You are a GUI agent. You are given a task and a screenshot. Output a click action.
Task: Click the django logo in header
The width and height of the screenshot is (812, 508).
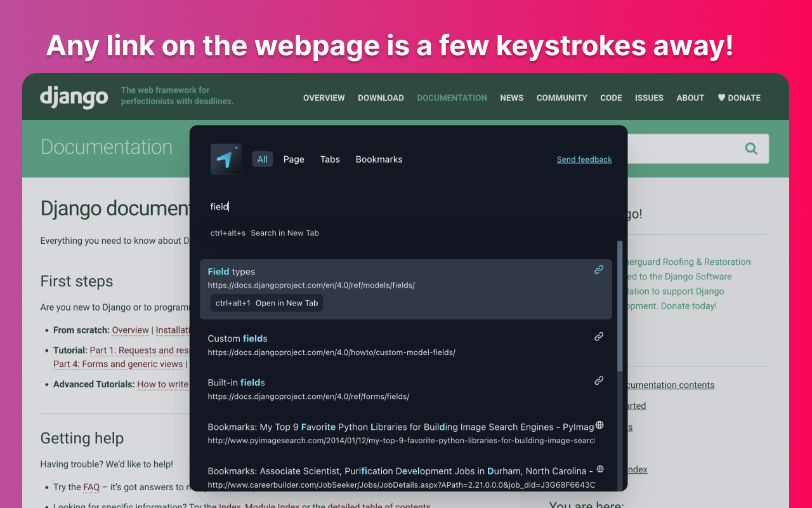pos(74,97)
